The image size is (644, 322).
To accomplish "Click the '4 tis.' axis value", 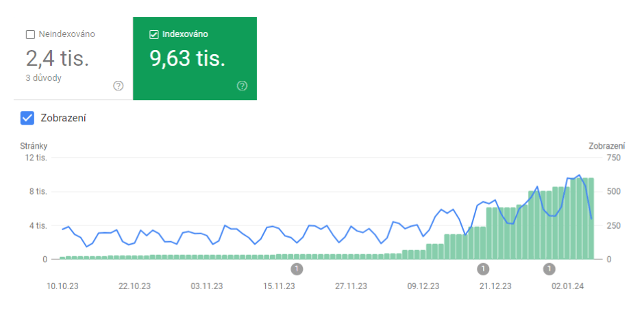I will point(38,225).
